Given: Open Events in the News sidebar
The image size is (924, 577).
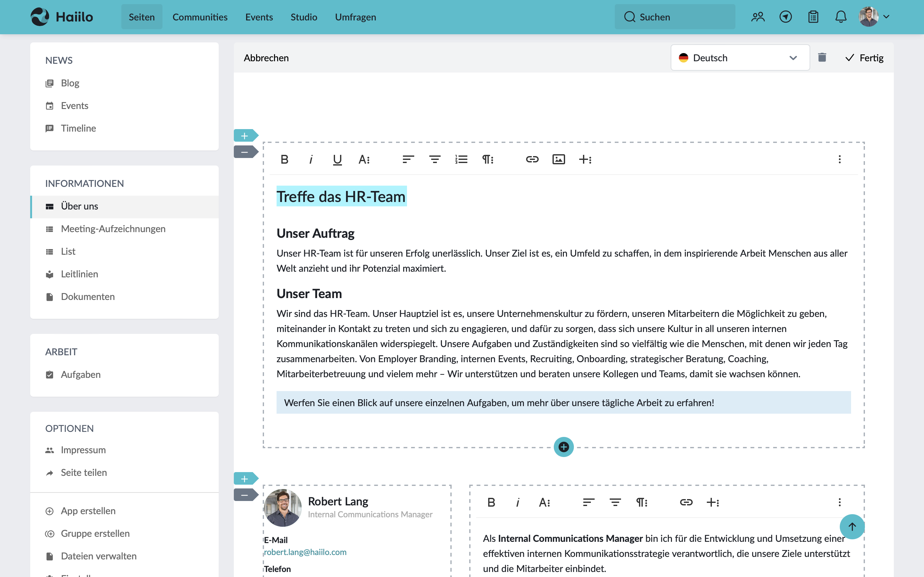Looking at the screenshot, I should point(124,105).
